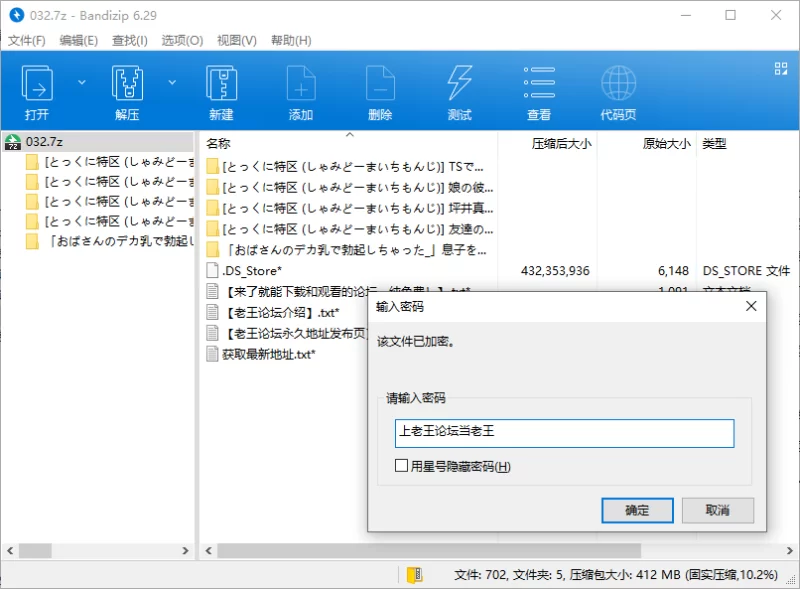This screenshot has height=589, width=800.
Task: Click the 432,353,936 compressed size cell
Action: point(555,271)
